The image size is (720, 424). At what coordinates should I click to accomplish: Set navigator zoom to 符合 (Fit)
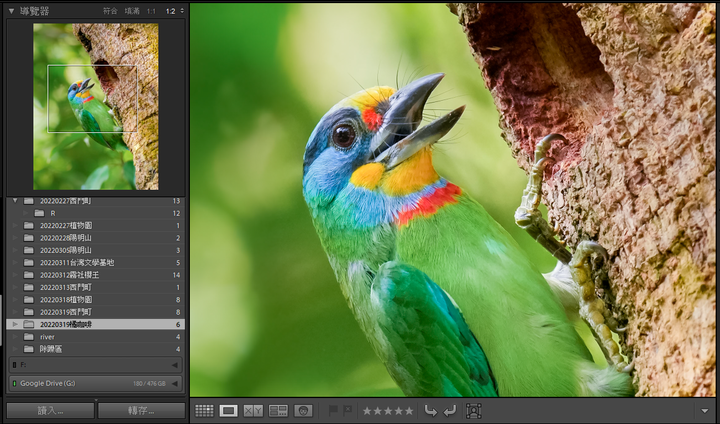110,11
